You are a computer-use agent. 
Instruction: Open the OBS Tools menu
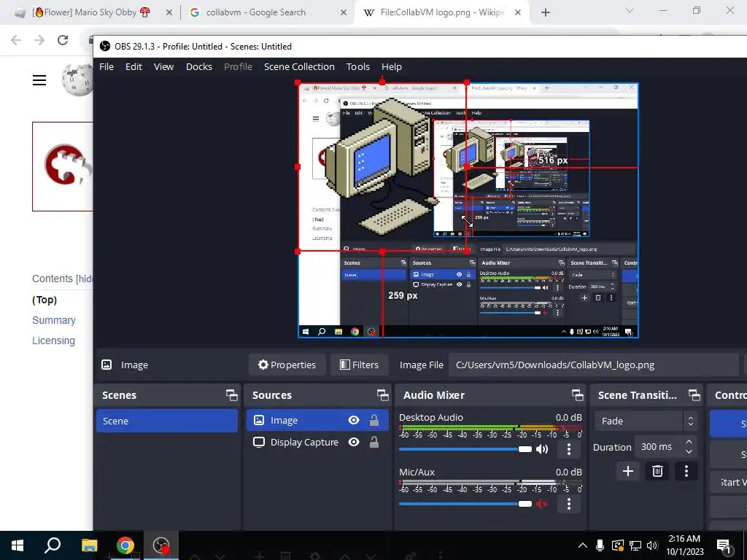357,66
